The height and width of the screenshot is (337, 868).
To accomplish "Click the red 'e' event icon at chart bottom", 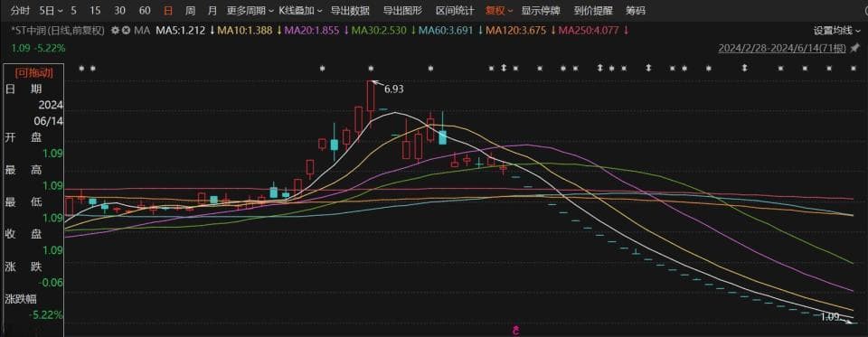I will (x=516, y=331).
